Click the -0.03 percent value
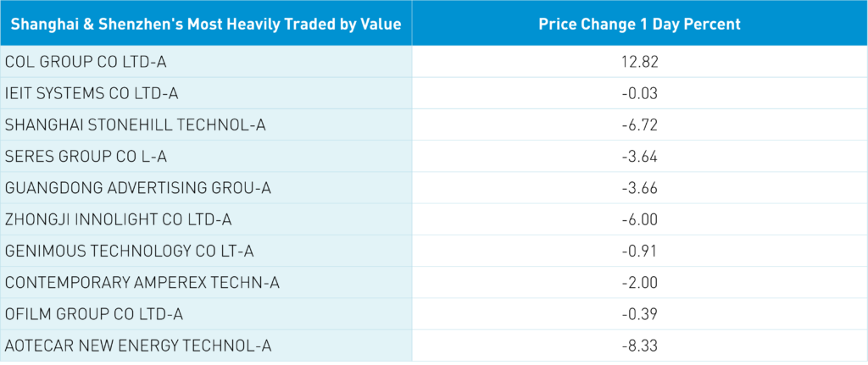 coord(639,93)
